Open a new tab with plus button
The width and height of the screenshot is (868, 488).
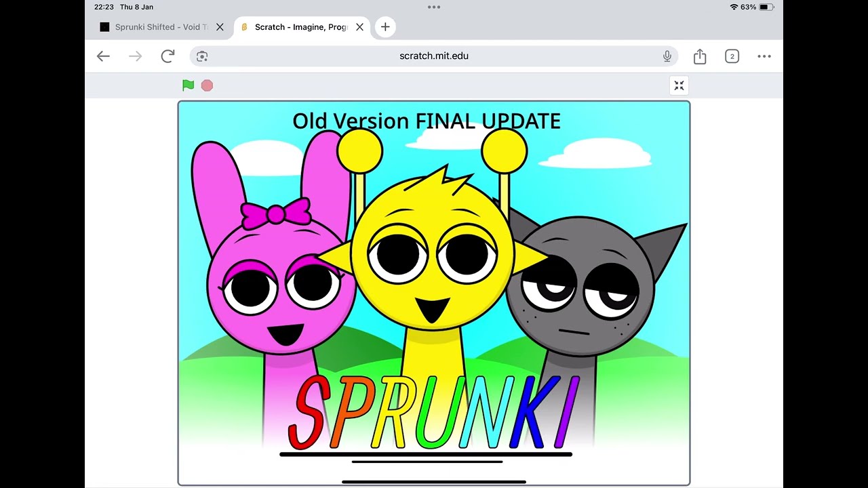coord(385,27)
